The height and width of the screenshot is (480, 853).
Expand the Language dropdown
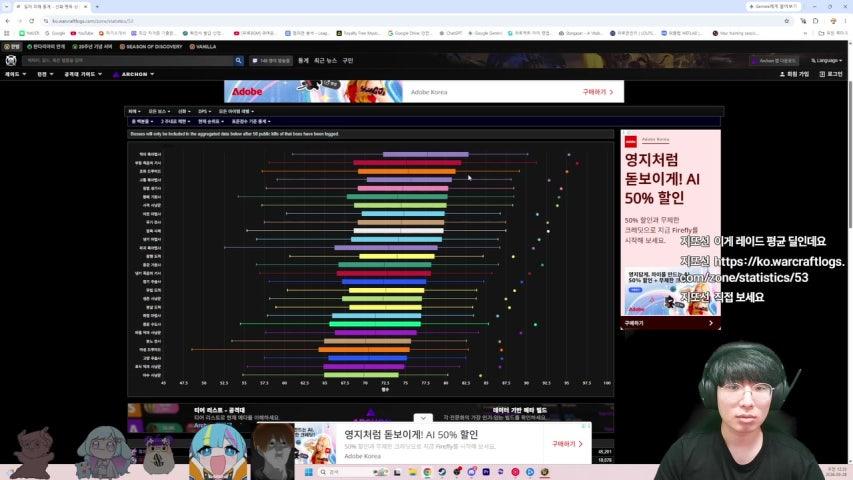826,60
